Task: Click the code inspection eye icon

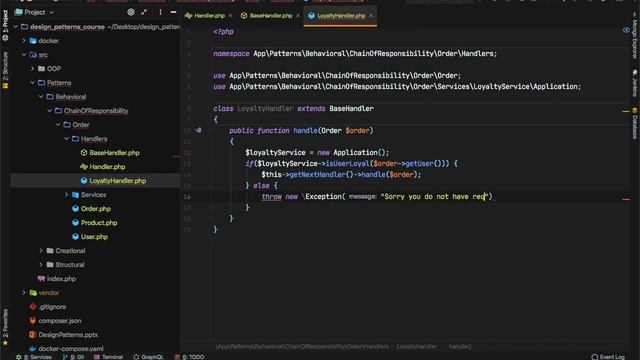Action: (x=626, y=30)
